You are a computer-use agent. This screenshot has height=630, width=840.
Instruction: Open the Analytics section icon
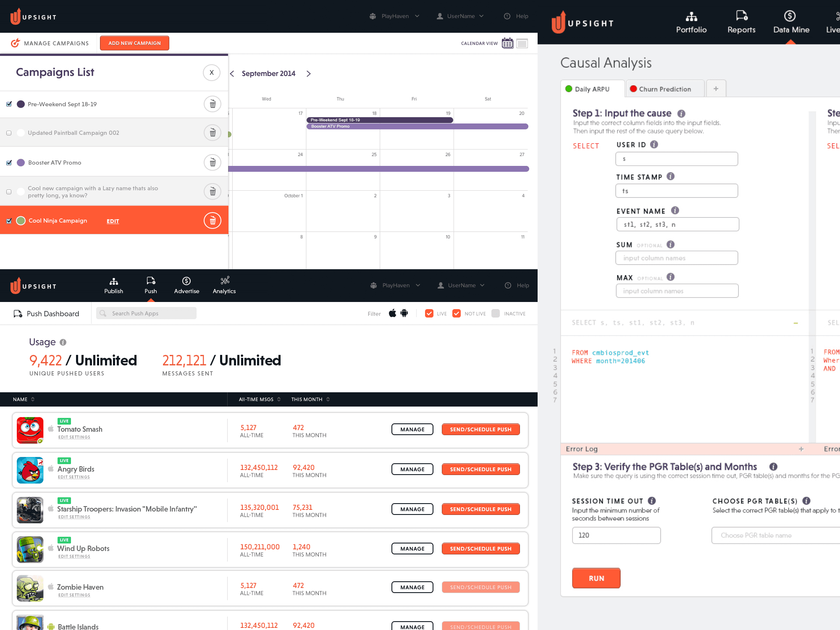[225, 281]
